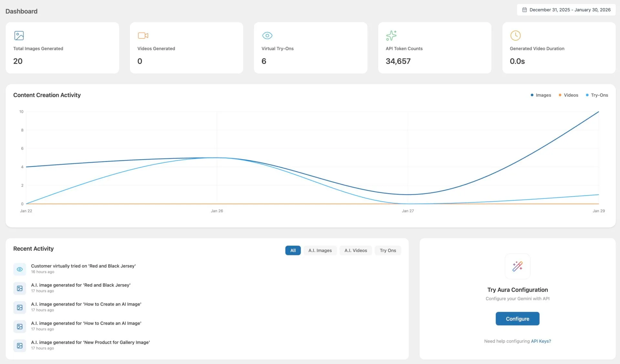
Task: Click the calendar icon in date range
Action: 525,10
